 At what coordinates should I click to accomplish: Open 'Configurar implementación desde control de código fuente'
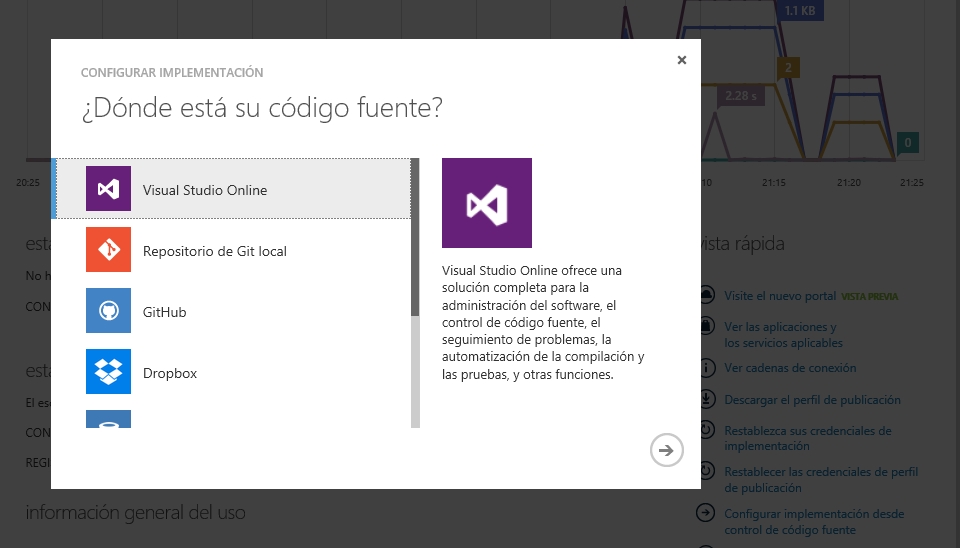(x=814, y=522)
